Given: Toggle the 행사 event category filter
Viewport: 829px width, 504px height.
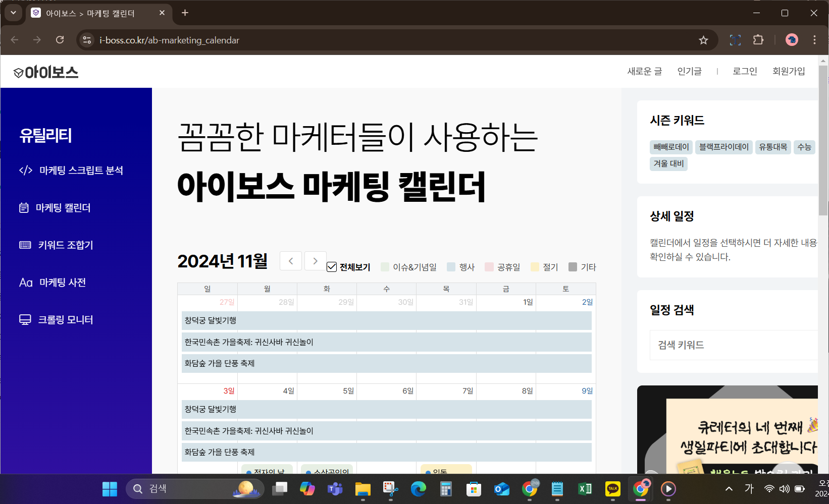Looking at the screenshot, I should tap(451, 266).
